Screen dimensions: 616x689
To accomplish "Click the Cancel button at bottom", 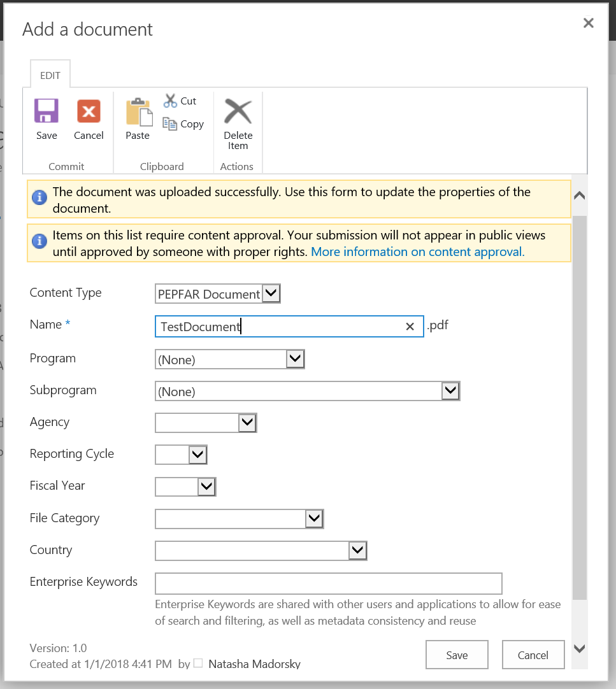I will pyautogui.click(x=533, y=655).
